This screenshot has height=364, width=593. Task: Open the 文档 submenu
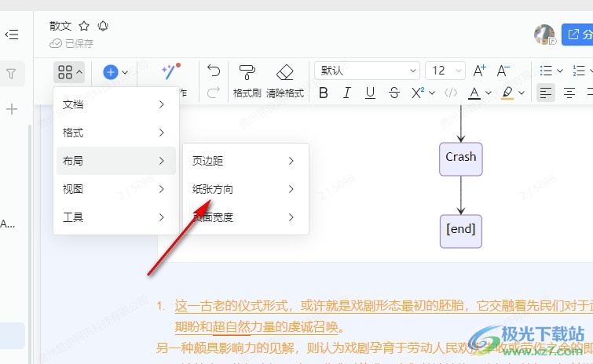coord(116,104)
